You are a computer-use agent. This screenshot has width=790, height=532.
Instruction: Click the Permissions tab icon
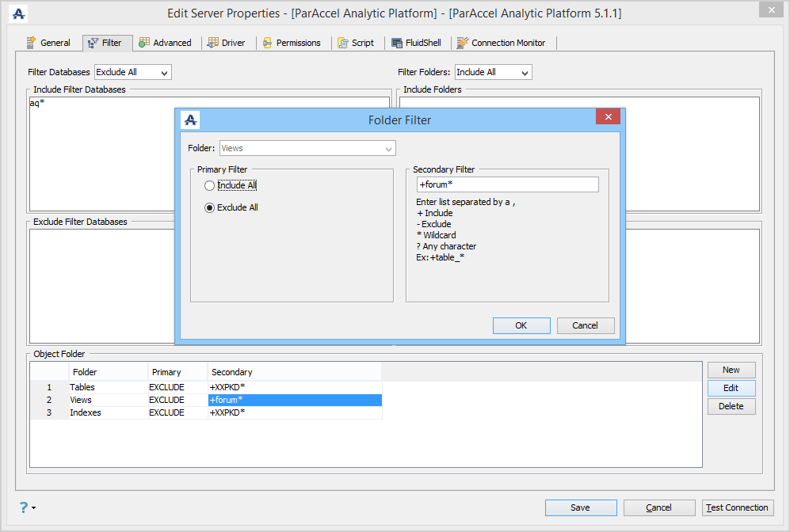268,43
